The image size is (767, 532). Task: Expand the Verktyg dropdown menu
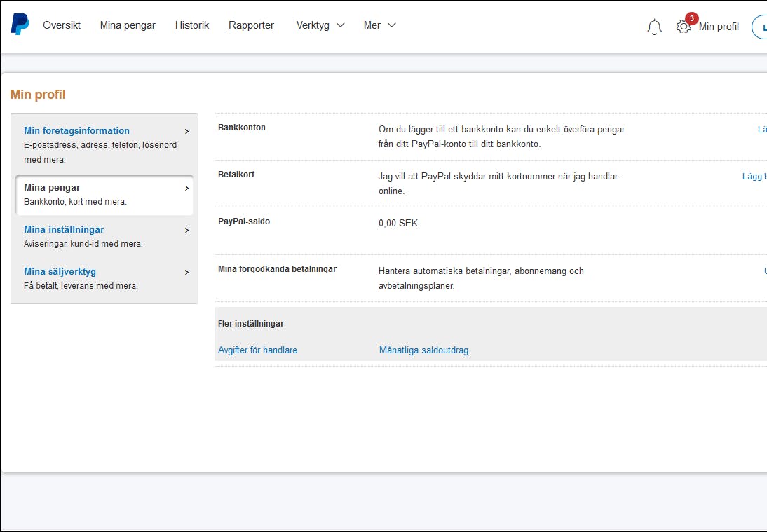pos(320,25)
